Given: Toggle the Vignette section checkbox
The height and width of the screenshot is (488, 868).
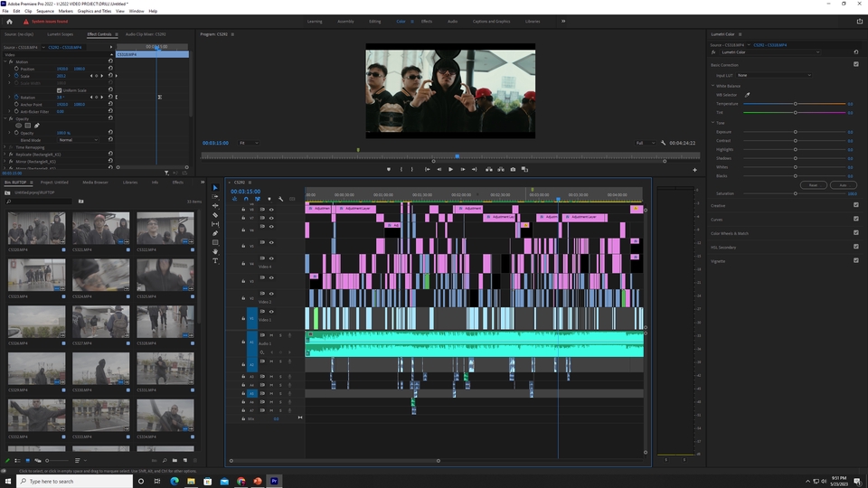Looking at the screenshot, I should tap(856, 260).
